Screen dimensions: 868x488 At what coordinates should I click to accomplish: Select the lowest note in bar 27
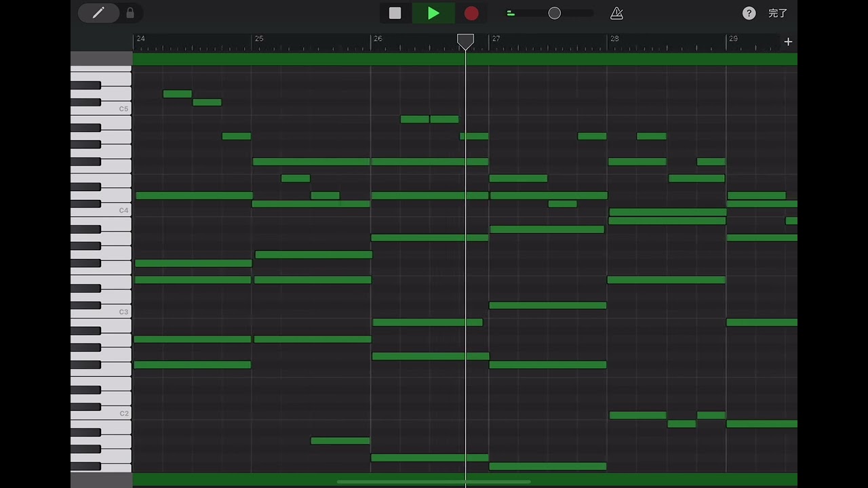pyautogui.click(x=548, y=466)
